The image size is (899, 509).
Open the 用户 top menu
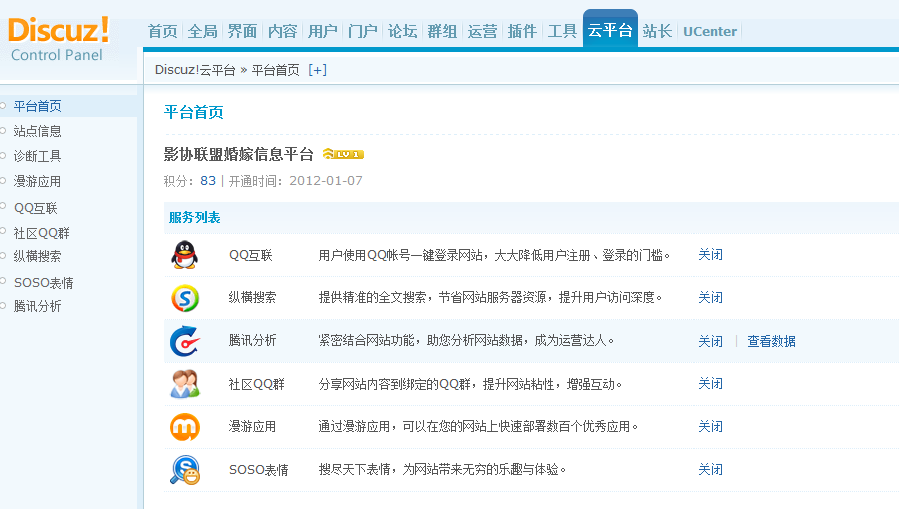[322, 31]
